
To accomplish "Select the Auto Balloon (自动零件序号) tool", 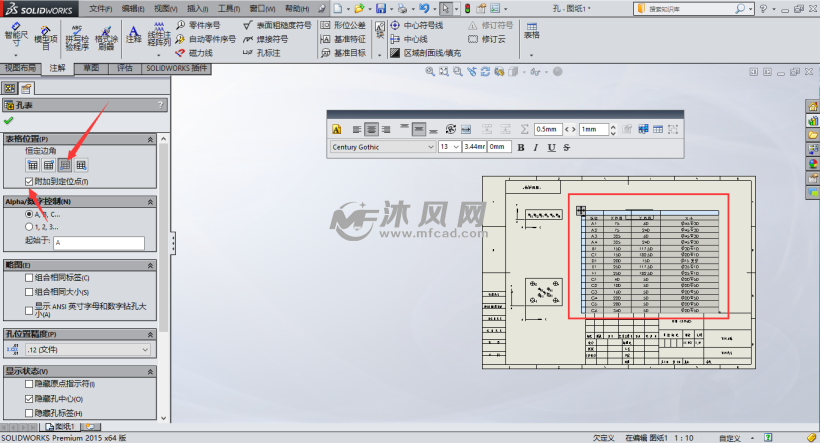I will click(x=206, y=39).
